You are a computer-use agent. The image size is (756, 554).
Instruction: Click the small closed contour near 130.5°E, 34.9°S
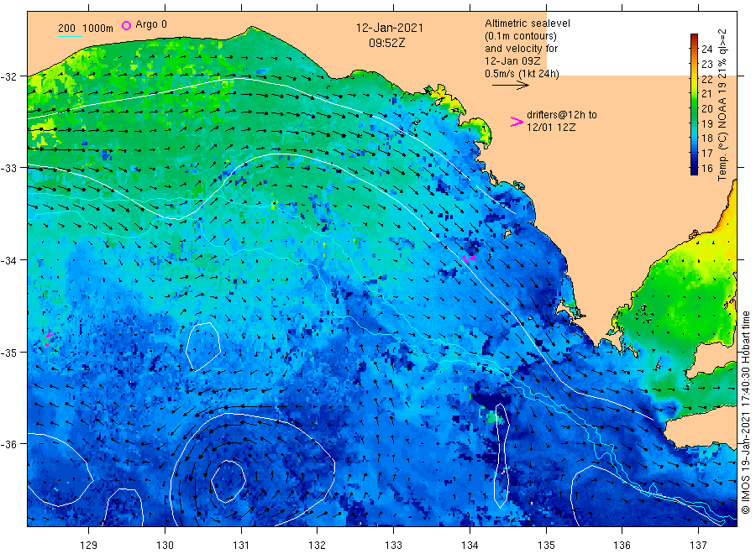[203, 347]
